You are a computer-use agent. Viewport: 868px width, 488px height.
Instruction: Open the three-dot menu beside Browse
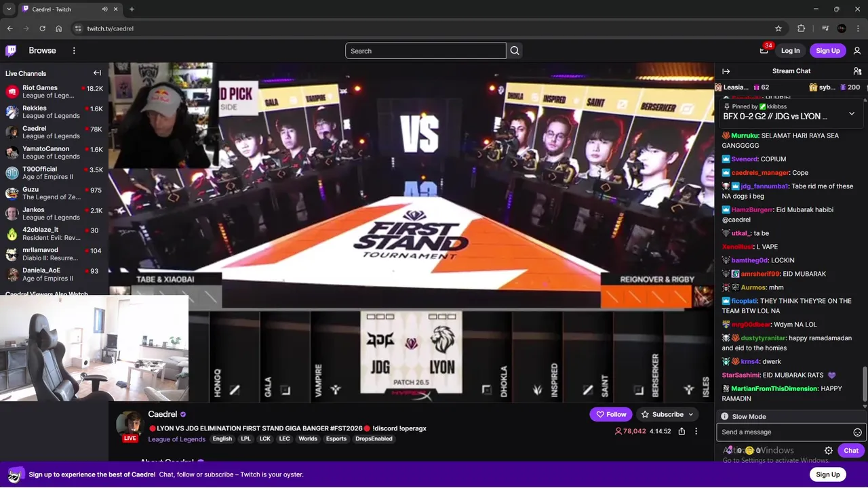coord(74,51)
